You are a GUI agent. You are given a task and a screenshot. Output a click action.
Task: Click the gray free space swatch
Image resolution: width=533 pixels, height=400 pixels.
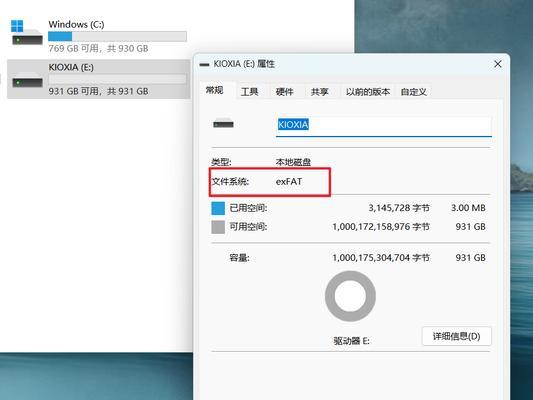[218, 227]
